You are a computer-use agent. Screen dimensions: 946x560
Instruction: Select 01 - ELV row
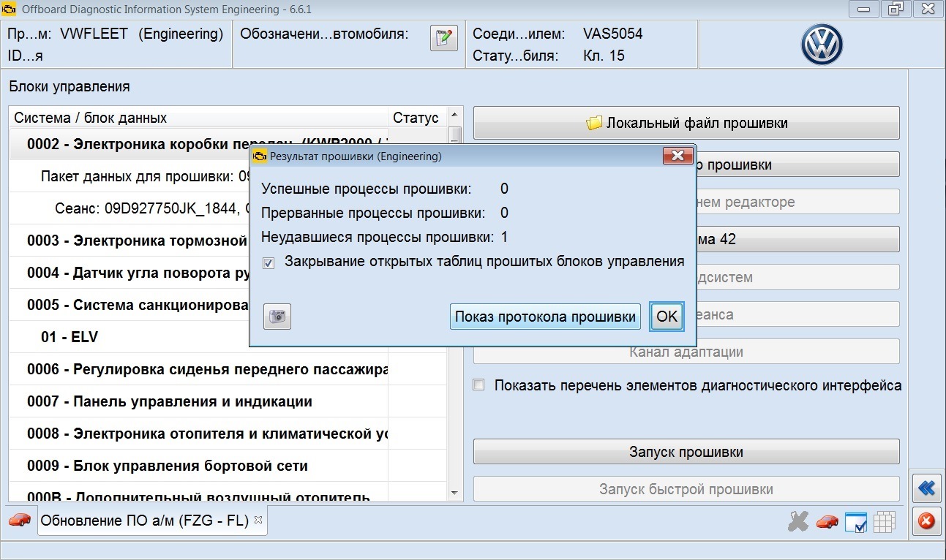(228, 337)
